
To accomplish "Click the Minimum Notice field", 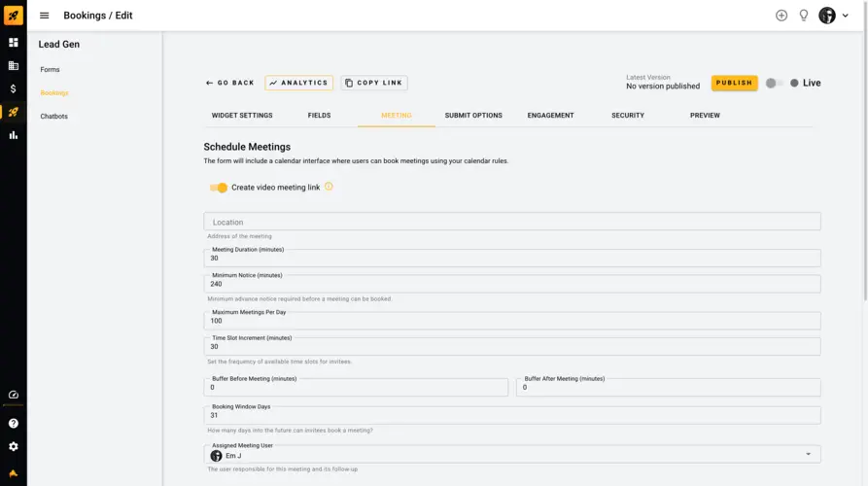I will coord(512,284).
